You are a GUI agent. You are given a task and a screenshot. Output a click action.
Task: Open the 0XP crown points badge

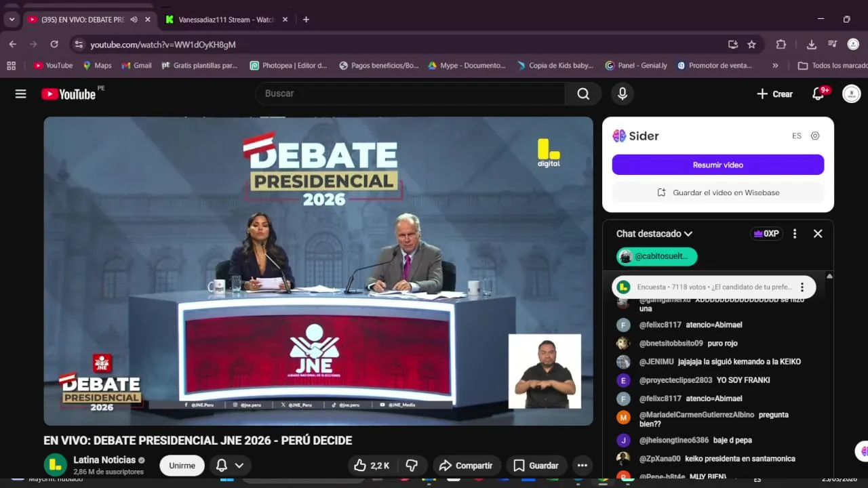point(766,233)
